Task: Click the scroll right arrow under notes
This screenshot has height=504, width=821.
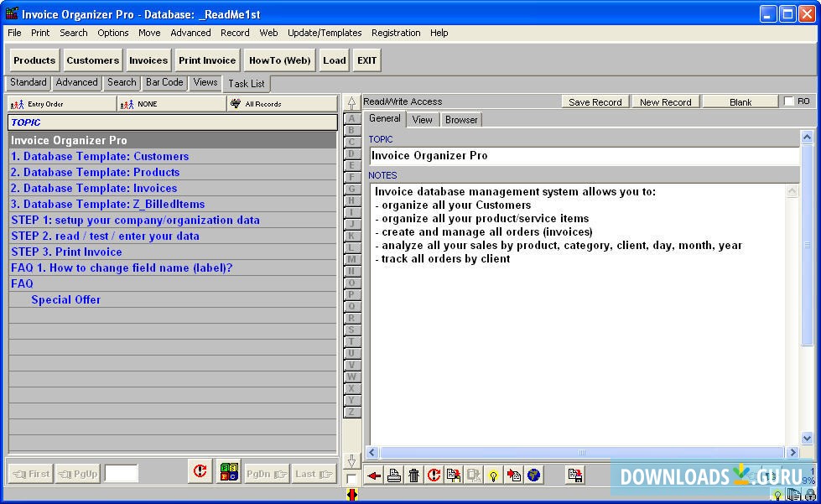Action: pyautogui.click(x=792, y=452)
